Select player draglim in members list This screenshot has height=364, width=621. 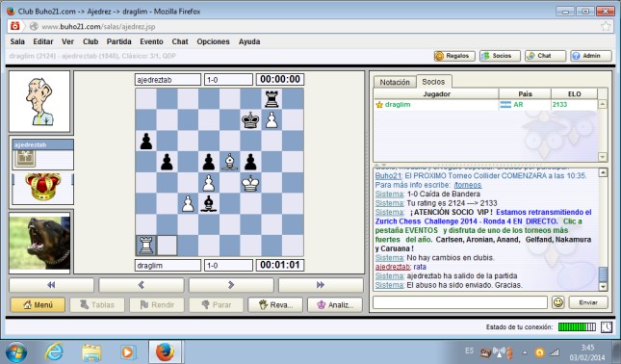point(485,105)
